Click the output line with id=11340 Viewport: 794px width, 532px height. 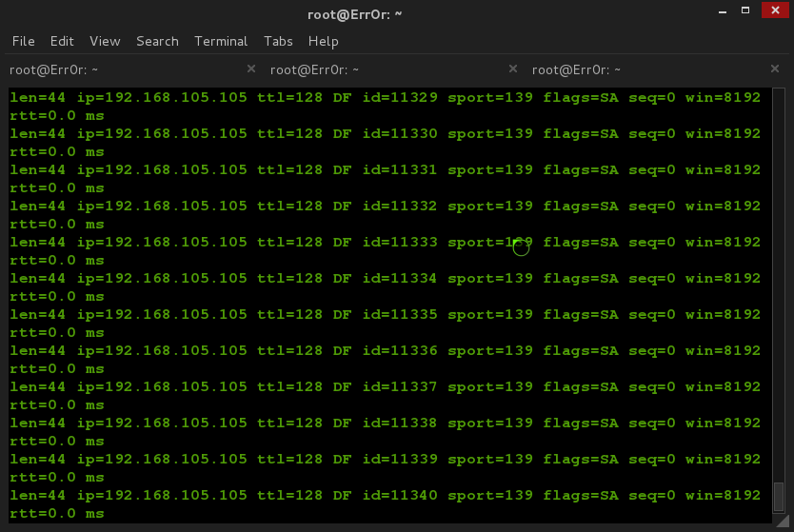[386, 496]
